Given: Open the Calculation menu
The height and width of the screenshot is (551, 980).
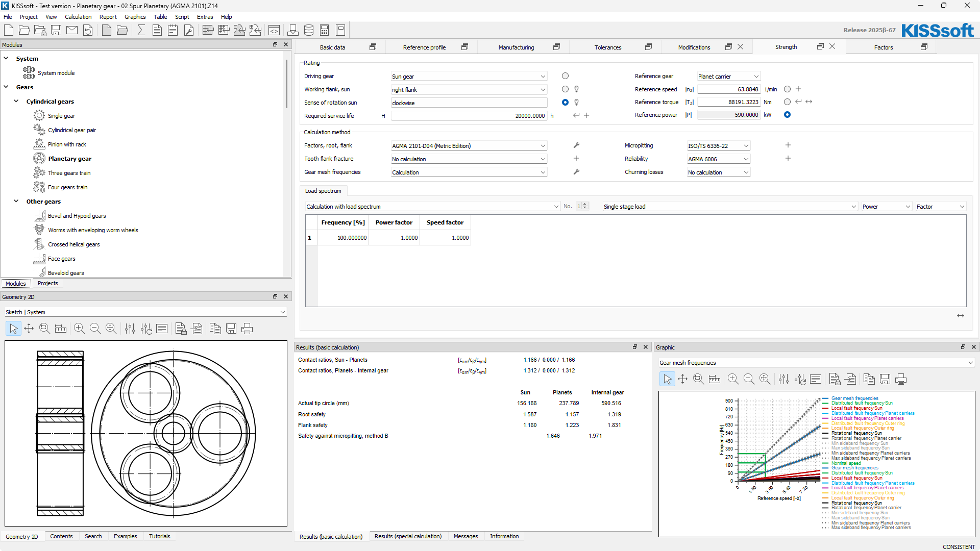Looking at the screenshot, I should [x=78, y=17].
